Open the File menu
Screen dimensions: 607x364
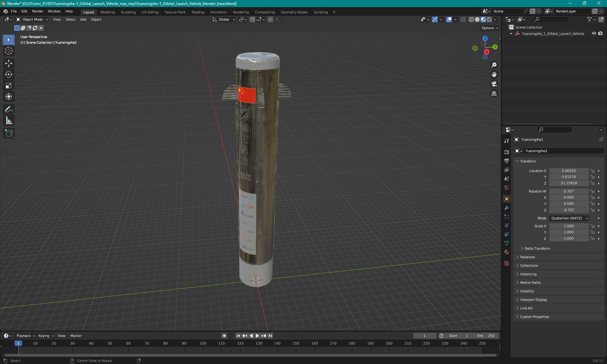[x=14, y=11]
